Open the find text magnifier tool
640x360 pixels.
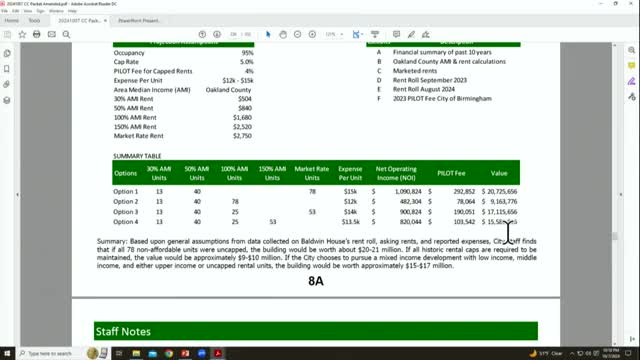(x=66, y=34)
